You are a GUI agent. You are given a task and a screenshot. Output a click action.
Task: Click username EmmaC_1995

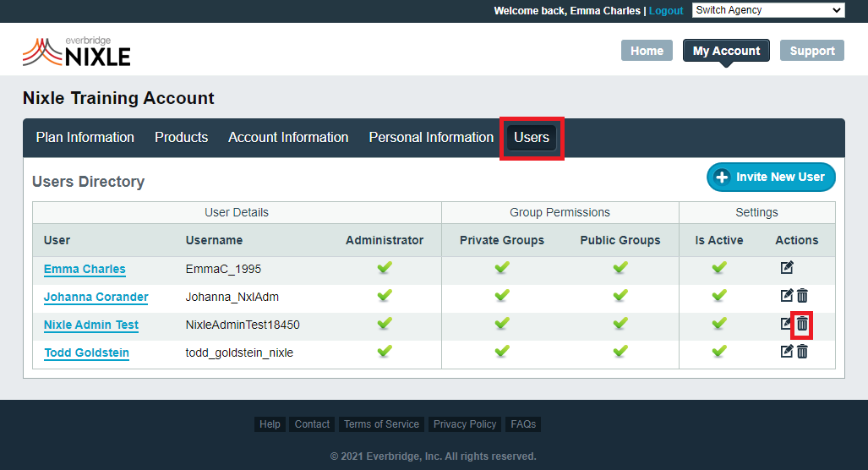click(223, 269)
